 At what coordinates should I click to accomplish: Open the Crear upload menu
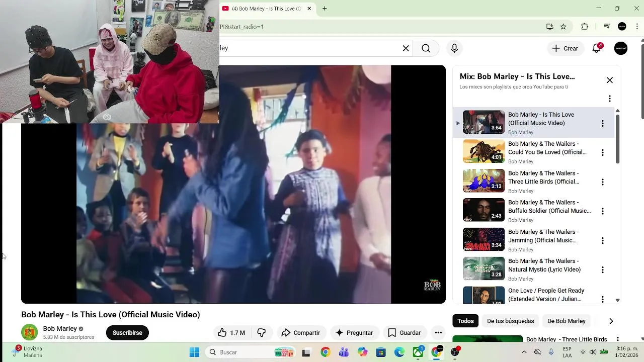565,48
